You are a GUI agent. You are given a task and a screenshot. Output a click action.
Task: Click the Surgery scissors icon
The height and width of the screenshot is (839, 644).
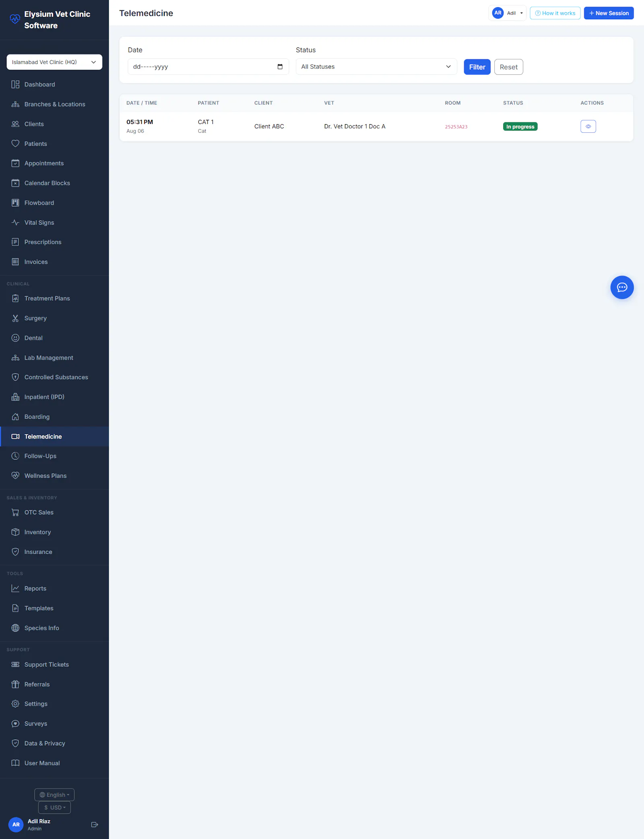pyautogui.click(x=15, y=318)
